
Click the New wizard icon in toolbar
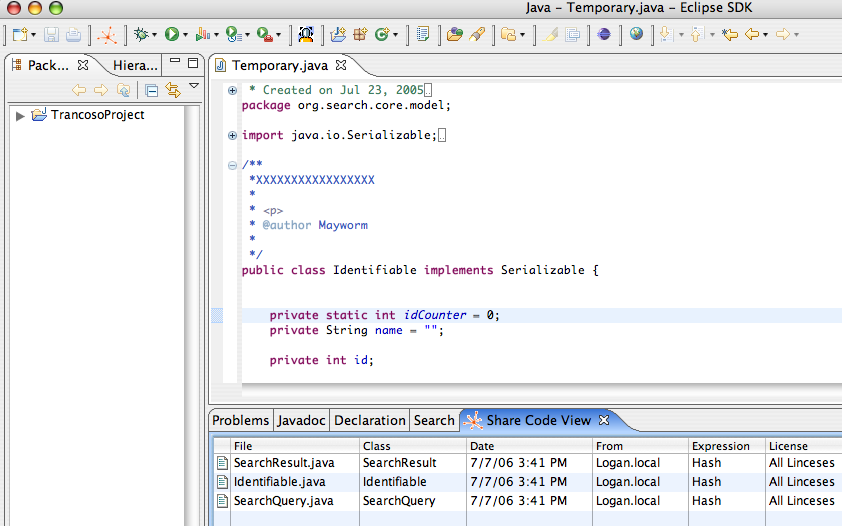pos(20,35)
